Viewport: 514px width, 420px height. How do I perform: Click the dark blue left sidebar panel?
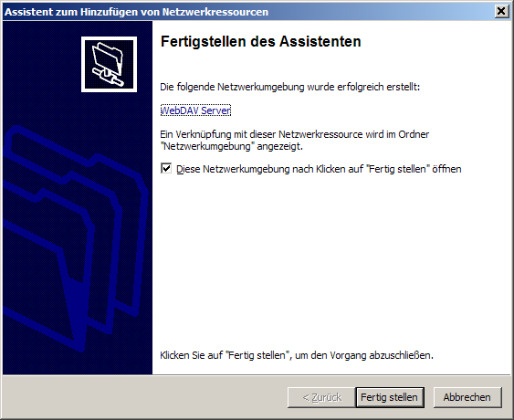point(78,198)
